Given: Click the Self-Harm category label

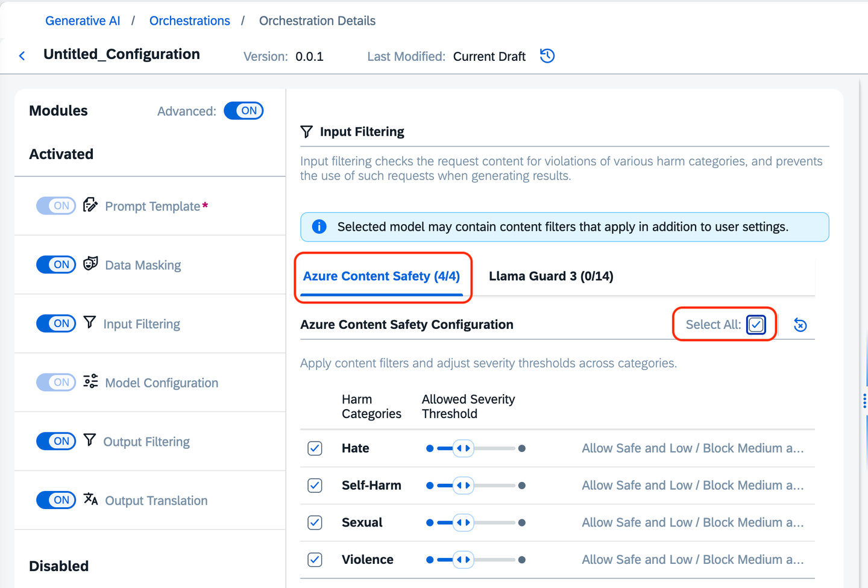Looking at the screenshot, I should point(371,486).
